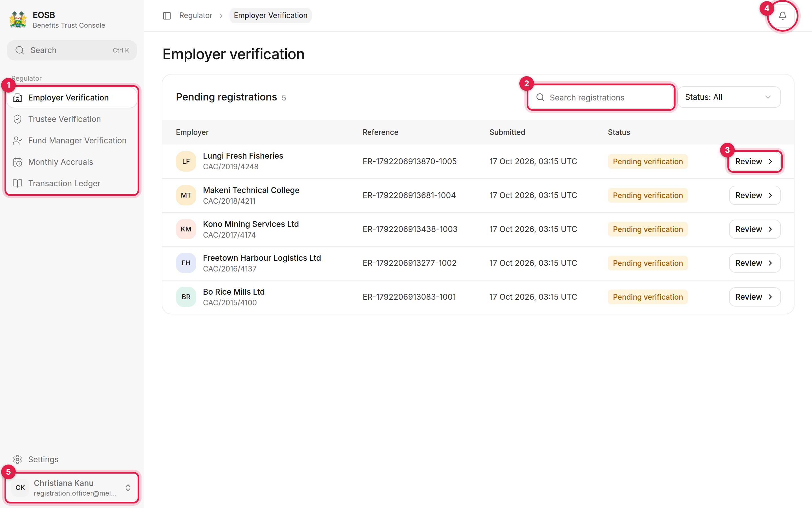Image resolution: width=812 pixels, height=508 pixels.
Task: Open Trustee Verification in the sidebar
Action: coord(72,119)
